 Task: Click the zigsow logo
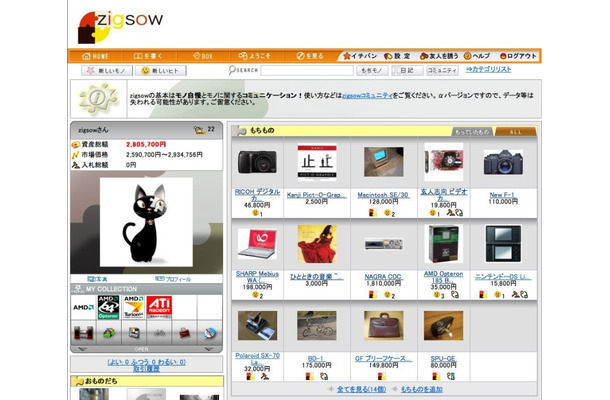click(x=120, y=27)
